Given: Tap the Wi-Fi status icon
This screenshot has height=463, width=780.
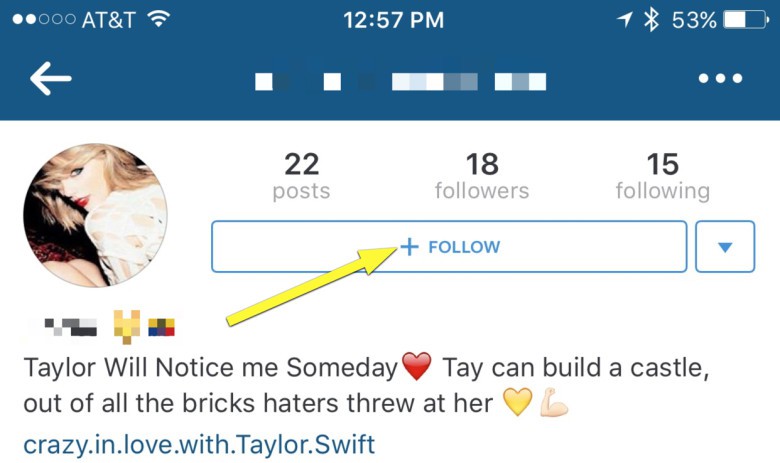Looking at the screenshot, I should [x=159, y=19].
